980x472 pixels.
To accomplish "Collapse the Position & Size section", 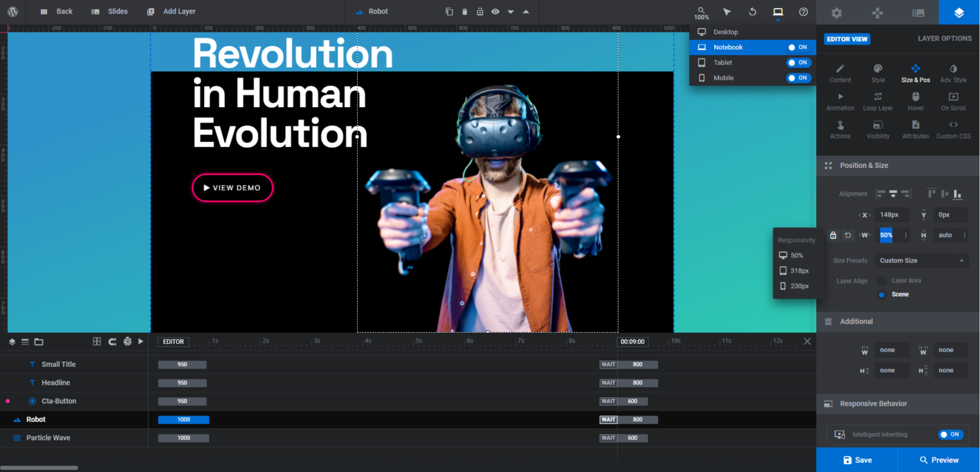I will pos(864,165).
